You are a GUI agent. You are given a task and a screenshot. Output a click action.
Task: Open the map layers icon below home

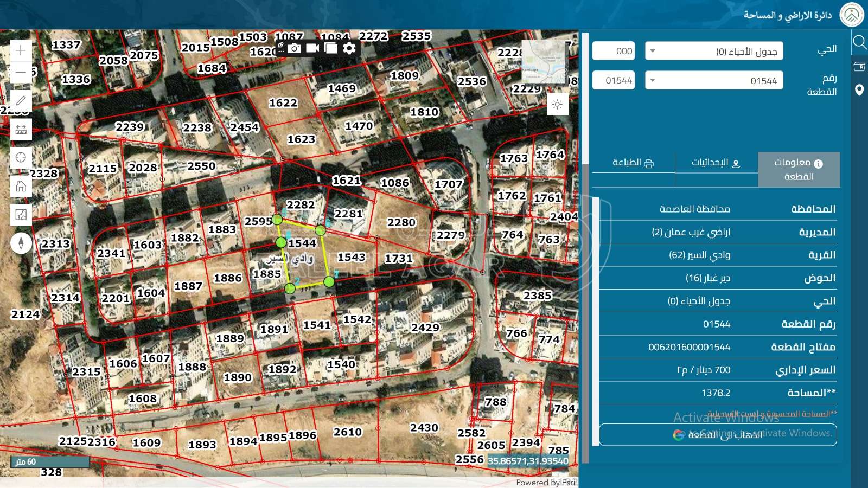(21, 215)
